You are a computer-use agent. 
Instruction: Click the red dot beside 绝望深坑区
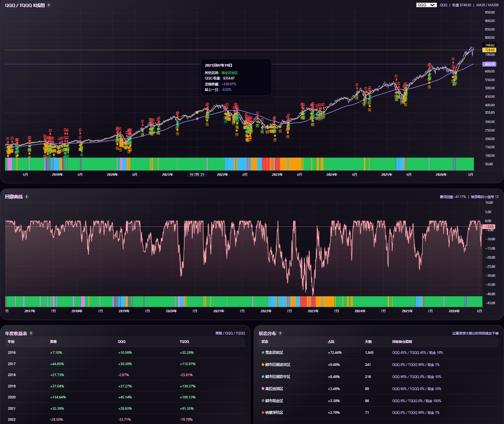(x=263, y=413)
